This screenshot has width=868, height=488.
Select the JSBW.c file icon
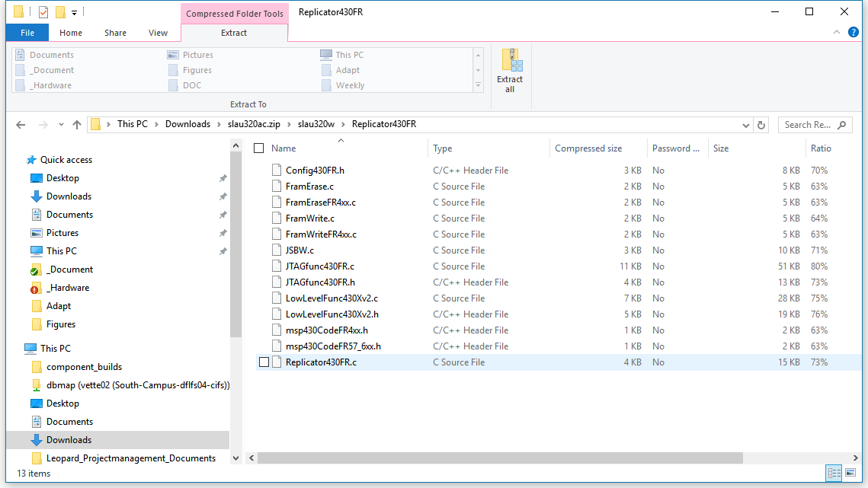277,250
